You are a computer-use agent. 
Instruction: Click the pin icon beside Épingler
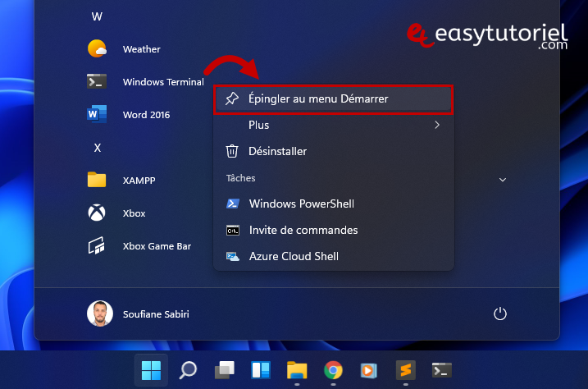coord(232,98)
